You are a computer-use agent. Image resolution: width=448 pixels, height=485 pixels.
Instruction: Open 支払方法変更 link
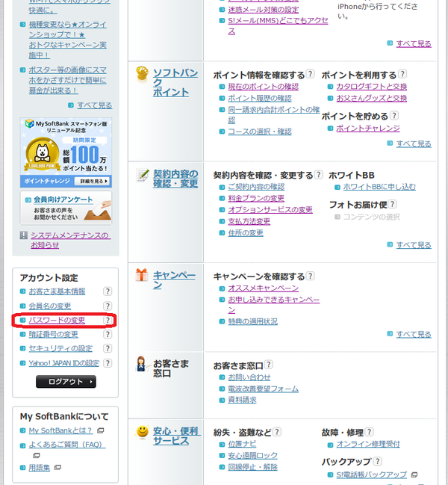click(x=249, y=221)
